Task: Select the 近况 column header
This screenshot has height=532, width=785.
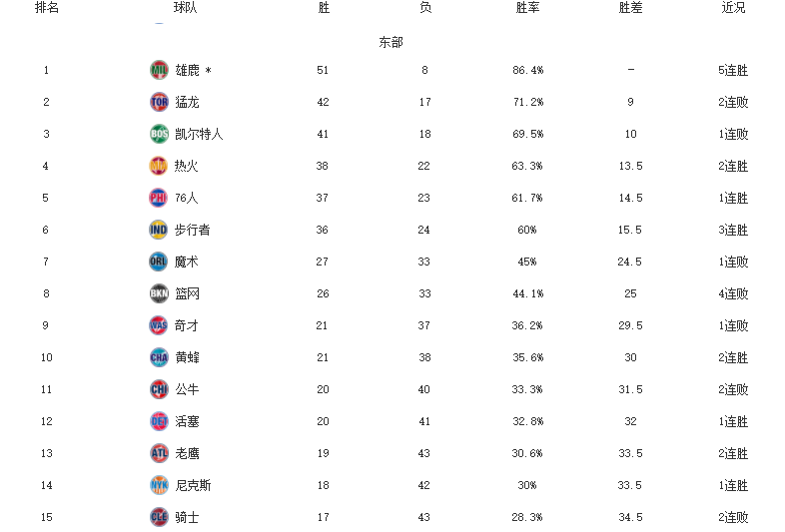Action: (x=733, y=8)
